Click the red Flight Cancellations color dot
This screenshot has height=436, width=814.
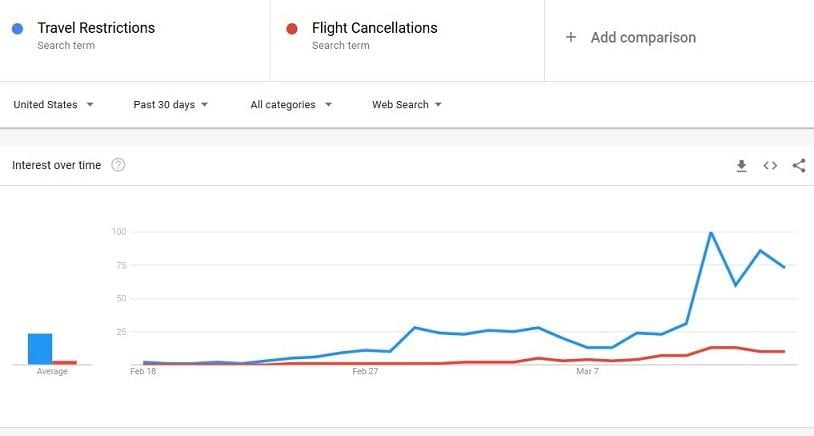click(x=292, y=28)
